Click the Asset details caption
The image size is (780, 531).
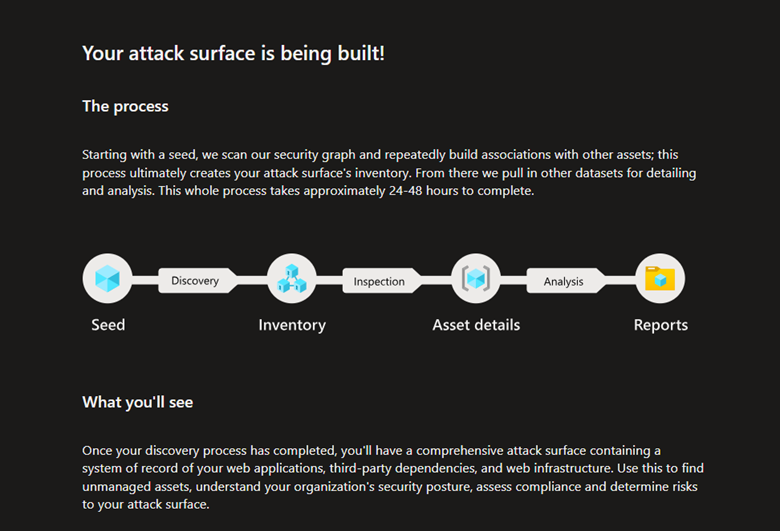(476, 325)
